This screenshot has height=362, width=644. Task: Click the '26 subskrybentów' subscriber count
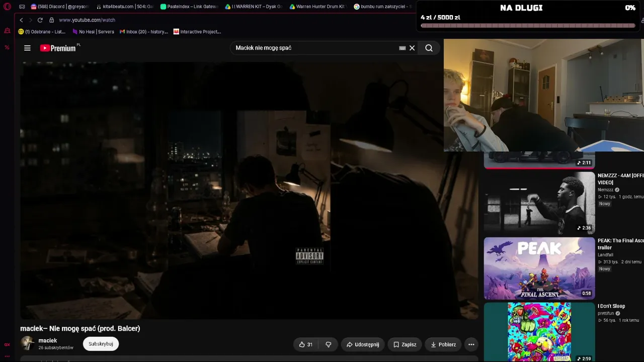(x=56, y=347)
